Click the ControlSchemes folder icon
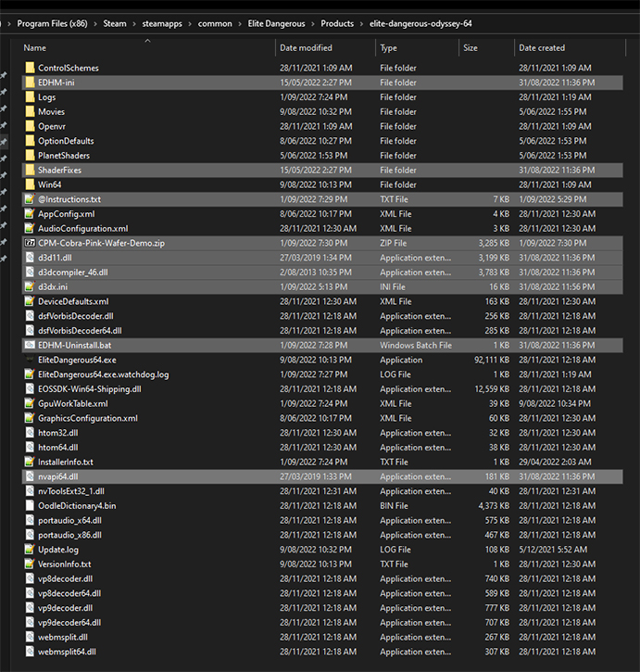This screenshot has height=672, width=640. click(30, 68)
